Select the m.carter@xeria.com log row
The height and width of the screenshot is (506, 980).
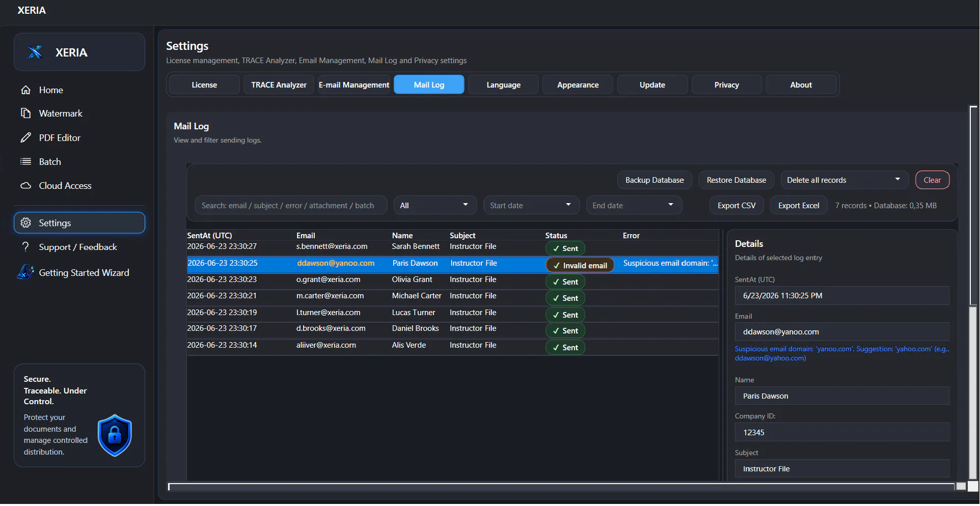point(452,297)
